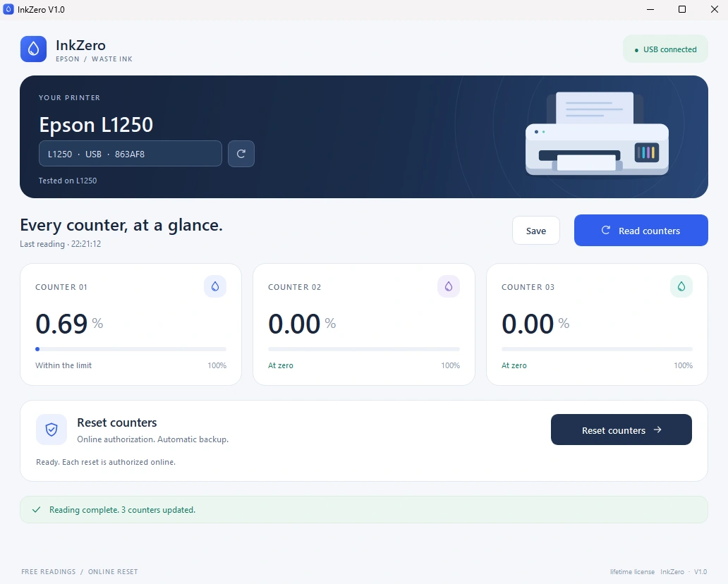Click the 100% label in Counter 03
The height and width of the screenshot is (584, 728).
[683, 365]
